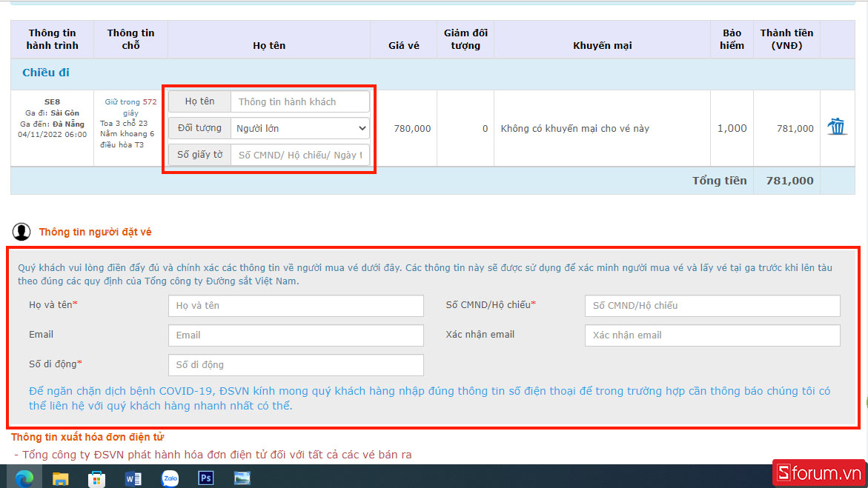Click the Sforum.vn logo
Viewport: 868px width, 488px height.
(x=818, y=472)
